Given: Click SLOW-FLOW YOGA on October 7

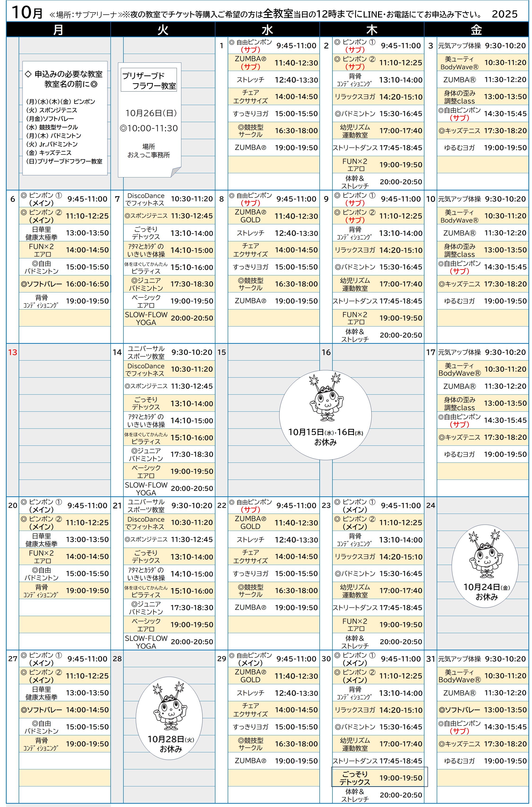Looking at the screenshot, I should pyautogui.click(x=169, y=318).
